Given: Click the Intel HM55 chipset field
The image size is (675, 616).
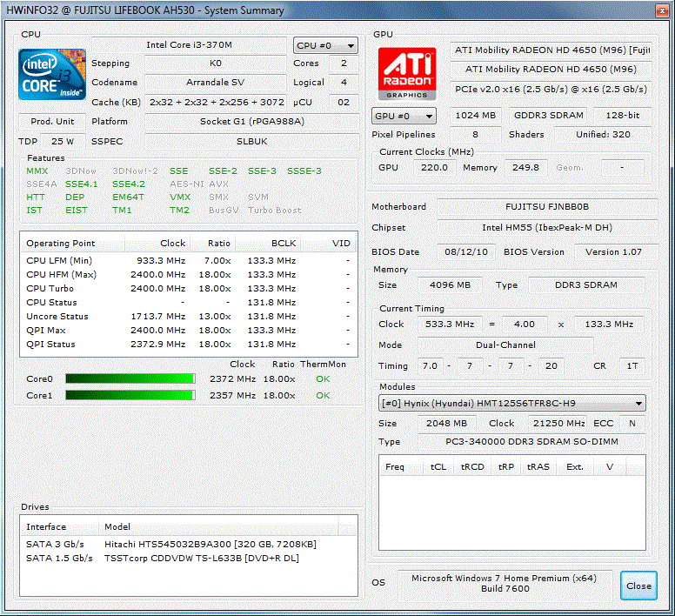Looking at the screenshot, I should tap(547, 227).
